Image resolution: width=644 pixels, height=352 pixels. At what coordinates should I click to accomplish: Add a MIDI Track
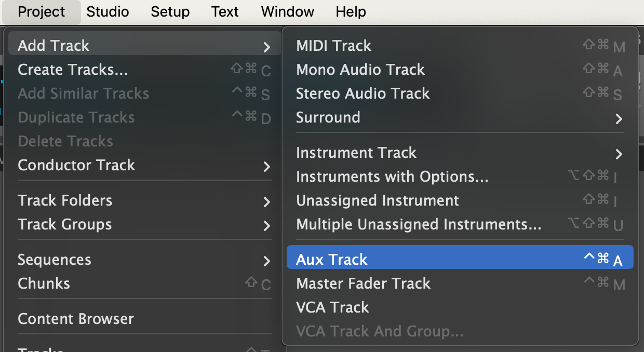pyautogui.click(x=334, y=46)
